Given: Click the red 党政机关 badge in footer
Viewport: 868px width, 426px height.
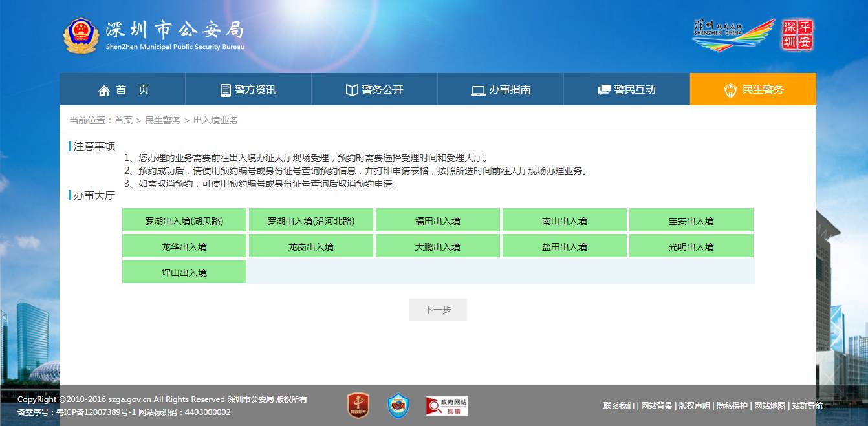Looking at the screenshot, I should tap(358, 405).
